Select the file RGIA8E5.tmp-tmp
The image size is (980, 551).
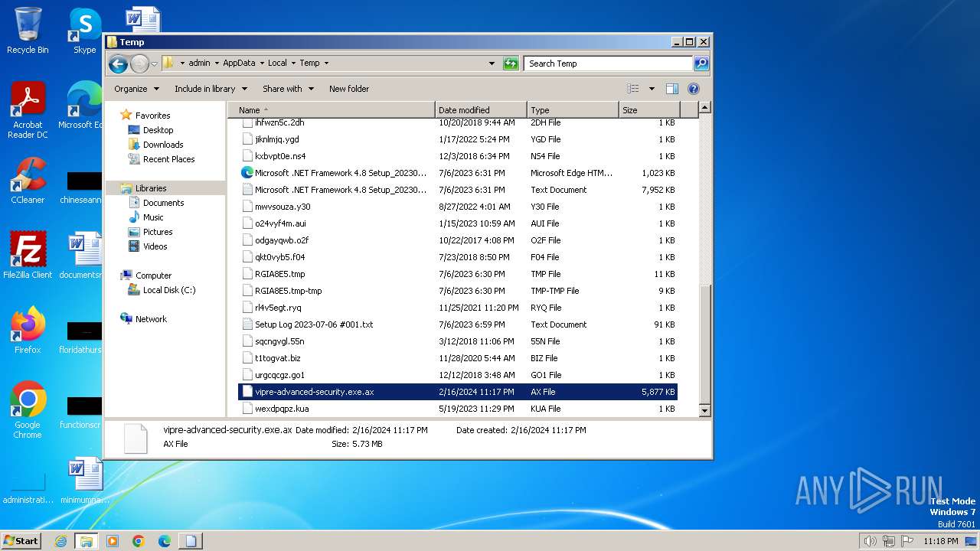458,291
